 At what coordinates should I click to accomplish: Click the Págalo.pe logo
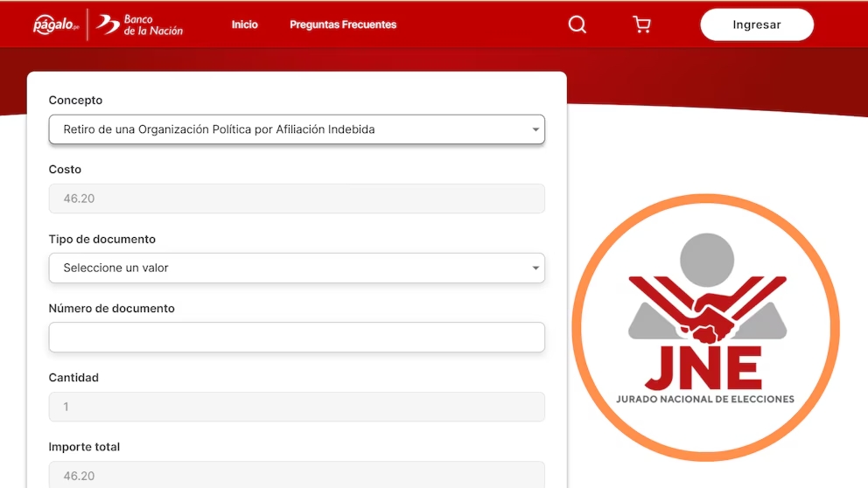pos(55,24)
